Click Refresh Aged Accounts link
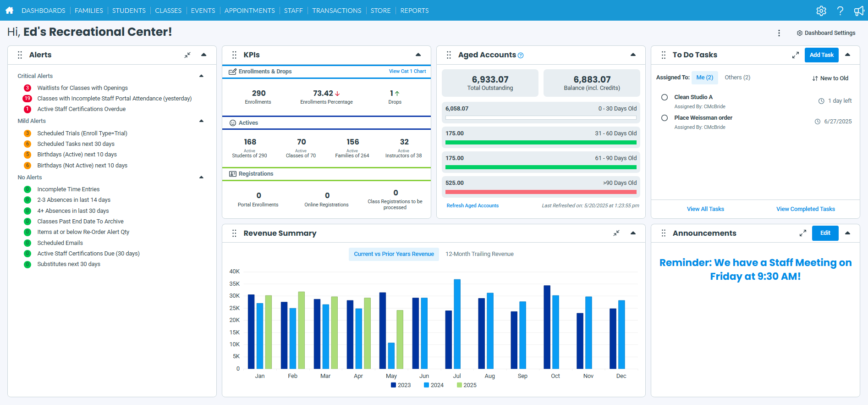The image size is (868, 405). pos(472,206)
